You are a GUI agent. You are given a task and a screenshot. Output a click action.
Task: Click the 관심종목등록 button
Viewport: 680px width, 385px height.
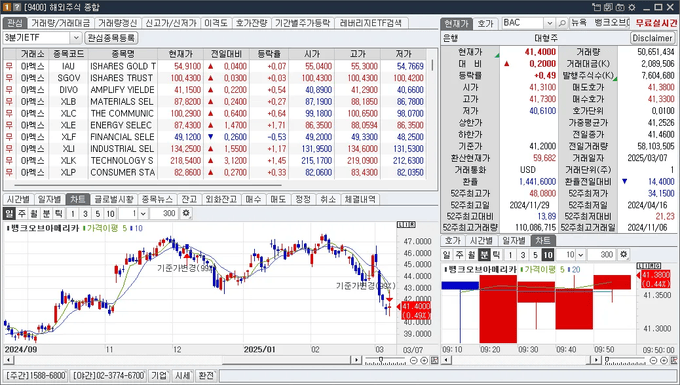[111, 38]
